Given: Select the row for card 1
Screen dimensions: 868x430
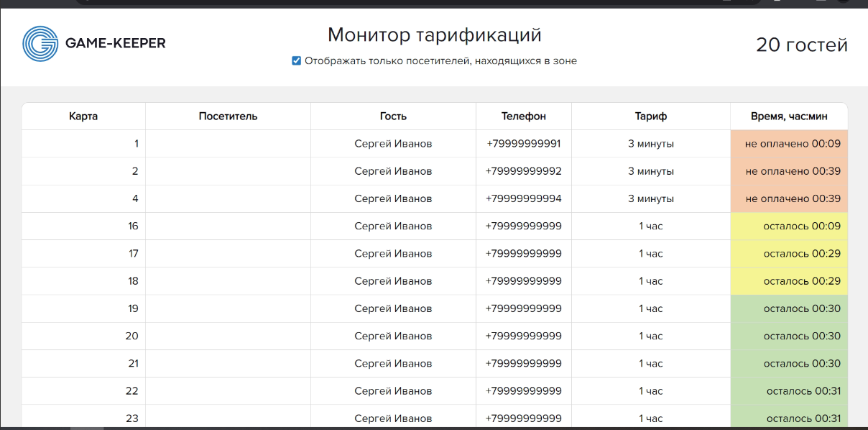Looking at the screenshot, I should coord(435,144).
